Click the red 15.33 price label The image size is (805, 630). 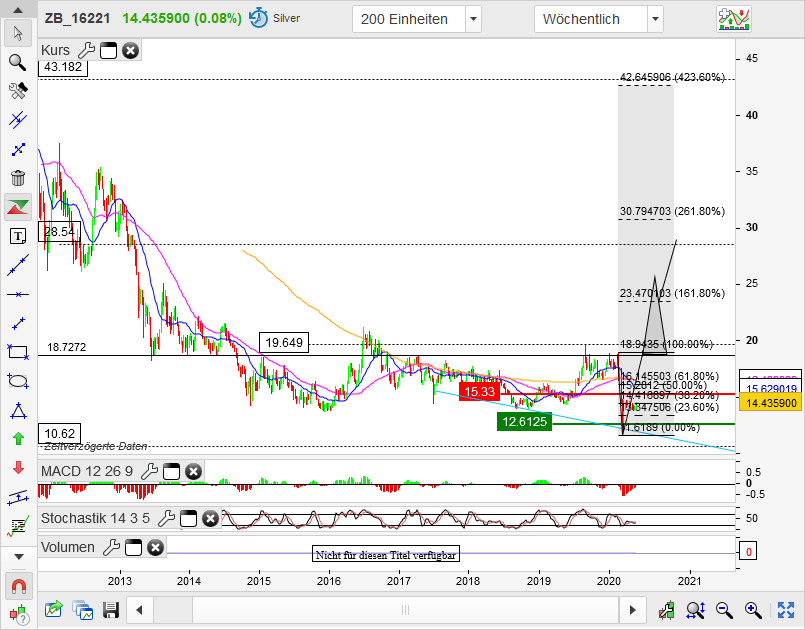pos(479,392)
